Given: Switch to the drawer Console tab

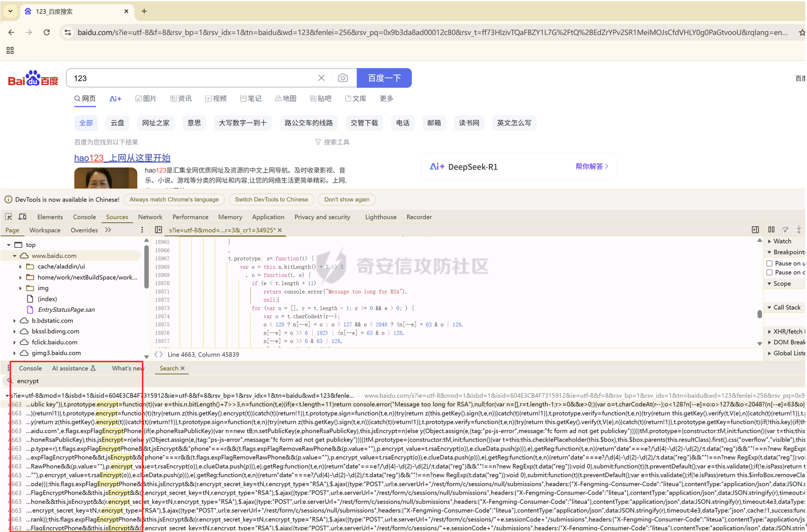Looking at the screenshot, I should [x=30, y=368].
